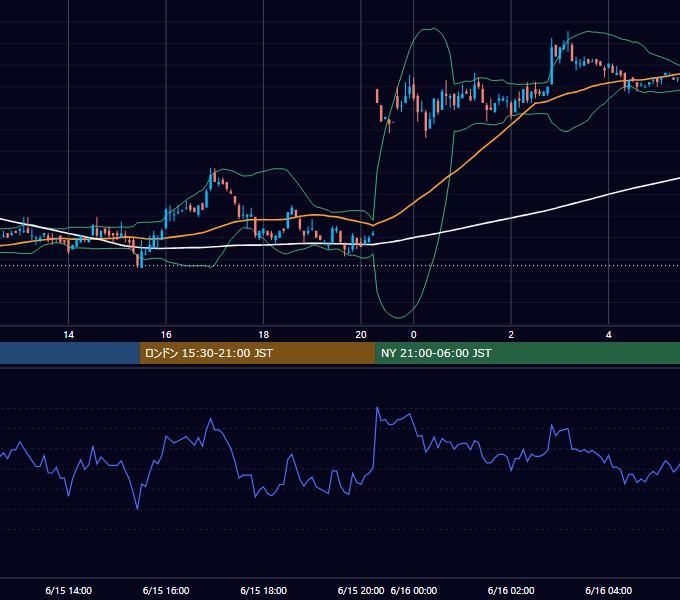The height and width of the screenshot is (600, 680).
Task: Click the 20 hour label under chart
Action: point(361,335)
